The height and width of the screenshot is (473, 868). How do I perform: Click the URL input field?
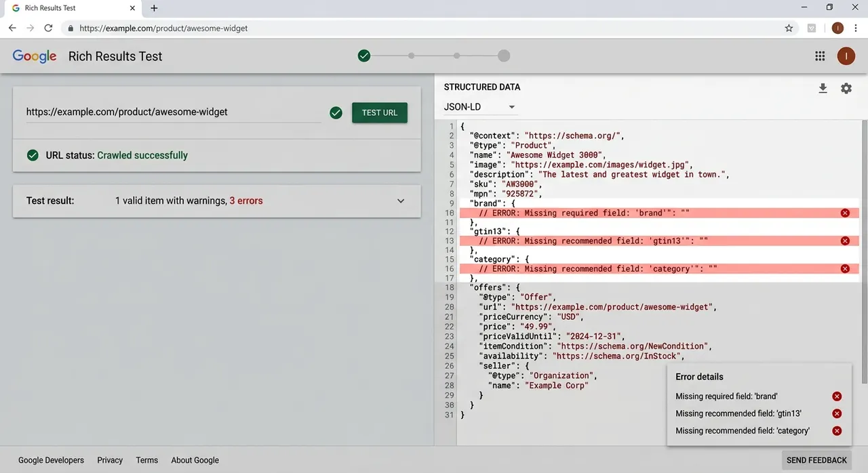pyautogui.click(x=173, y=112)
